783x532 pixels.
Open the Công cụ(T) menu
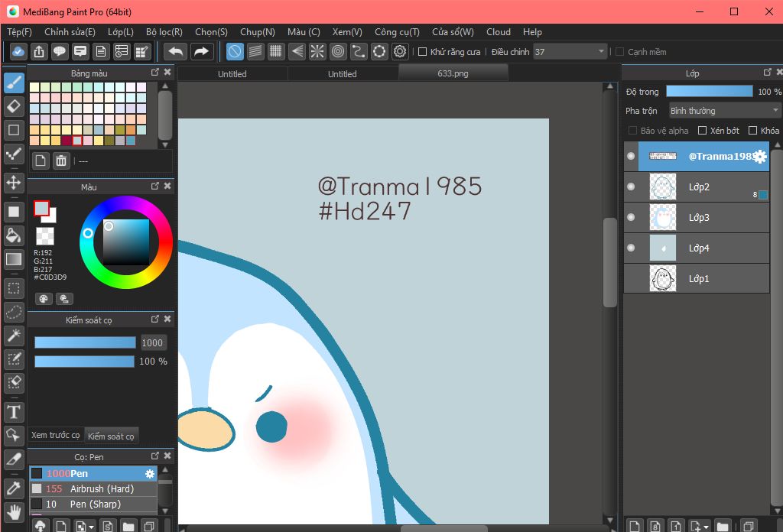point(397,32)
